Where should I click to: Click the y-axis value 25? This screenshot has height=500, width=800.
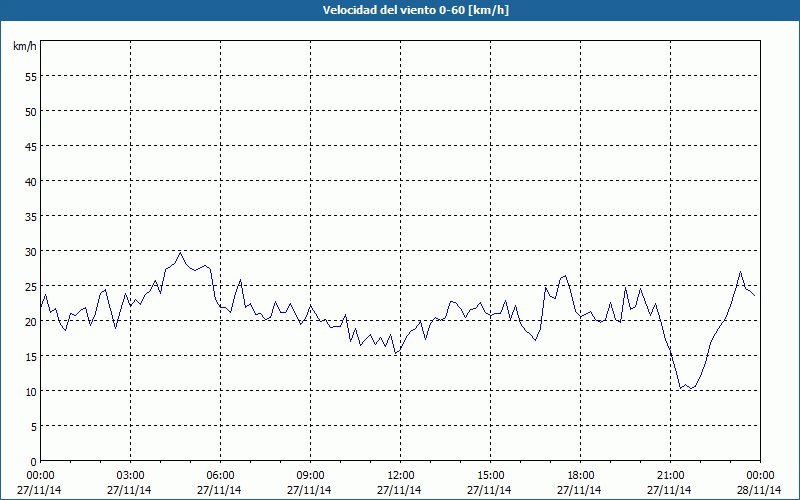point(31,286)
